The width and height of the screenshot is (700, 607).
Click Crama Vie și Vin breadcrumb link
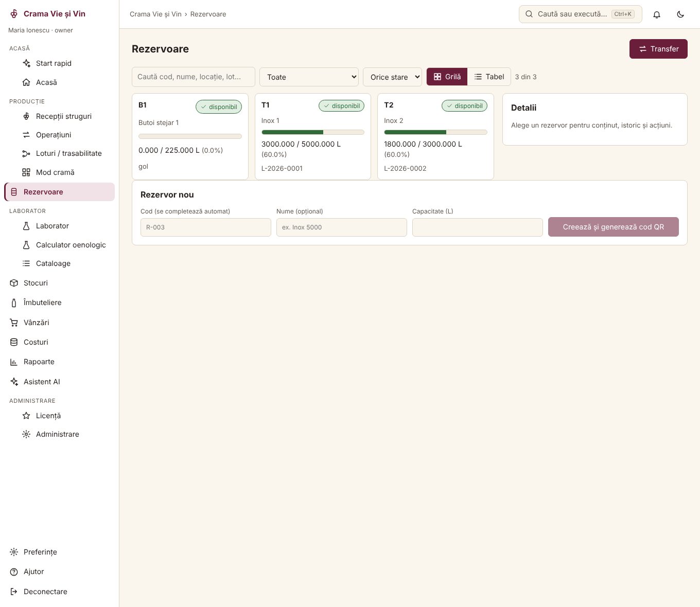(155, 14)
